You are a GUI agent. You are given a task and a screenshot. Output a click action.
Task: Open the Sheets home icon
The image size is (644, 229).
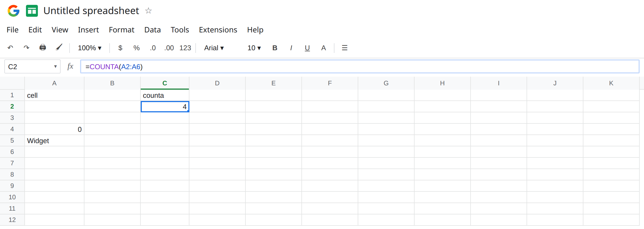(x=32, y=11)
